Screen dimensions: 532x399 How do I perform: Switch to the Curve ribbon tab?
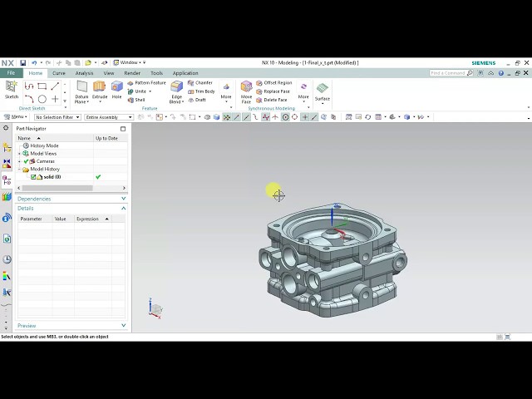click(x=59, y=73)
